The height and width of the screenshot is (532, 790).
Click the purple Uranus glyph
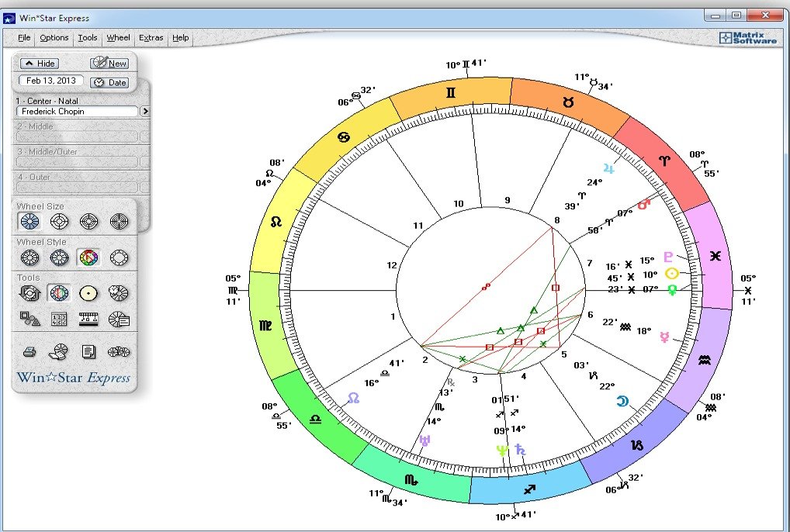click(x=424, y=441)
